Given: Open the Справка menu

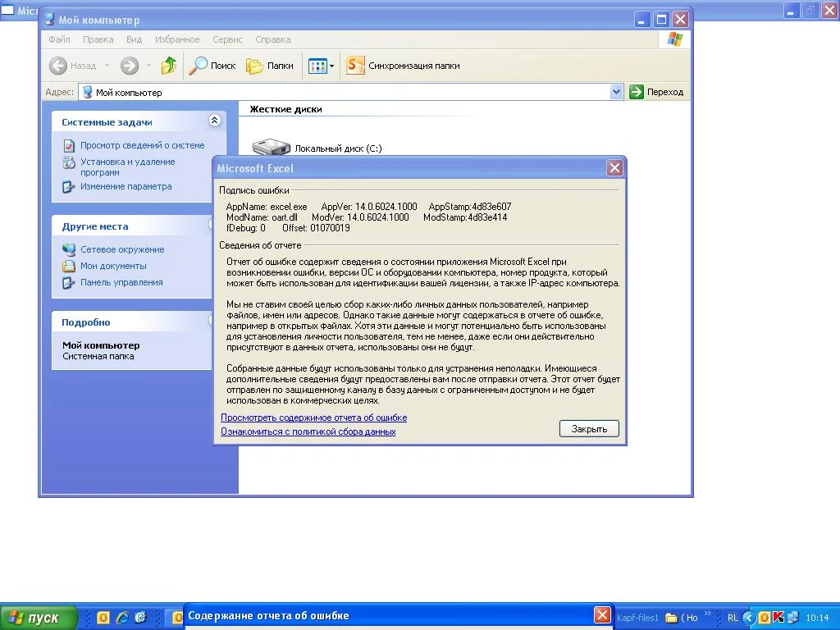Looking at the screenshot, I should pos(273,39).
